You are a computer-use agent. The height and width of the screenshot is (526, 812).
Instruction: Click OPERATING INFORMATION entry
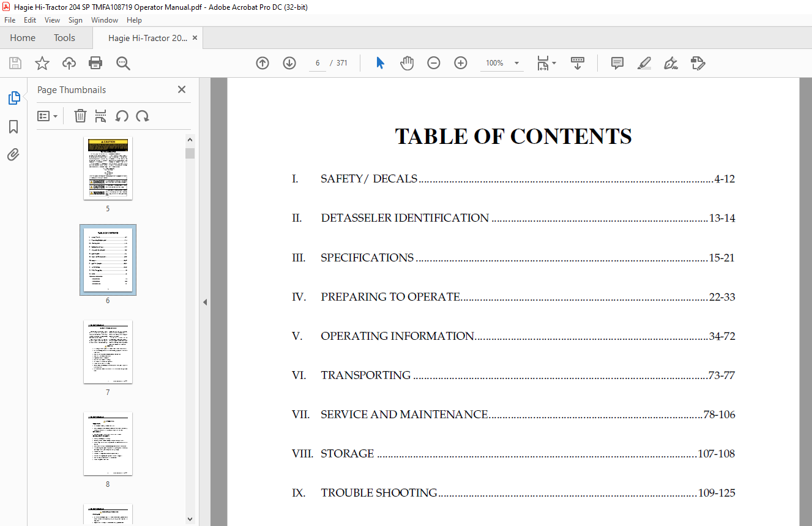point(513,336)
